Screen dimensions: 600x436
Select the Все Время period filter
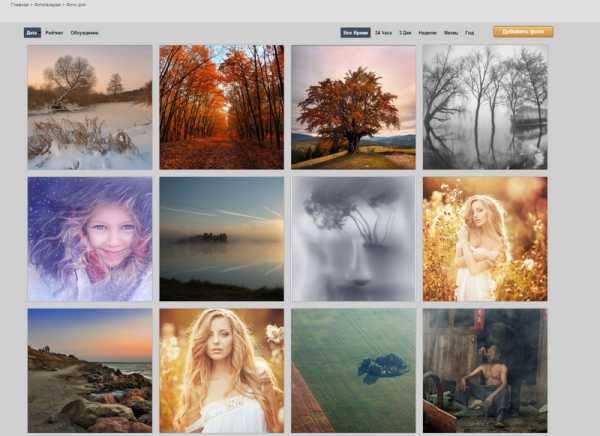pyautogui.click(x=355, y=33)
